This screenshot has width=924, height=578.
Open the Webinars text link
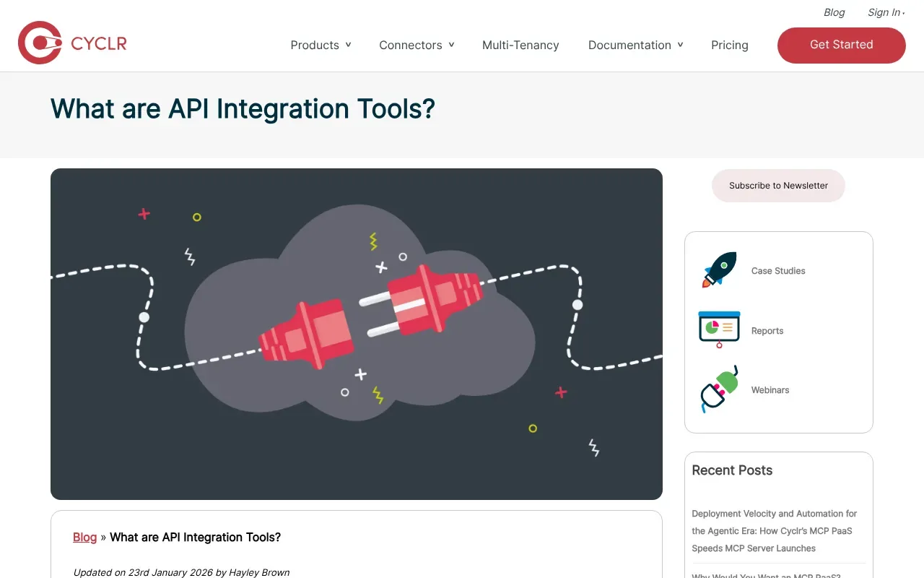click(770, 390)
